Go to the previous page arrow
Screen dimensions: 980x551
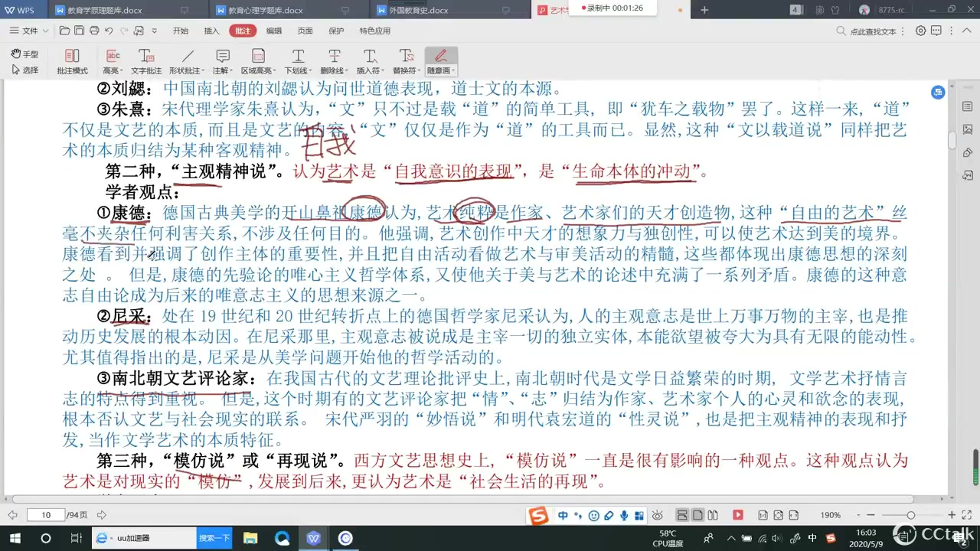click(14, 515)
